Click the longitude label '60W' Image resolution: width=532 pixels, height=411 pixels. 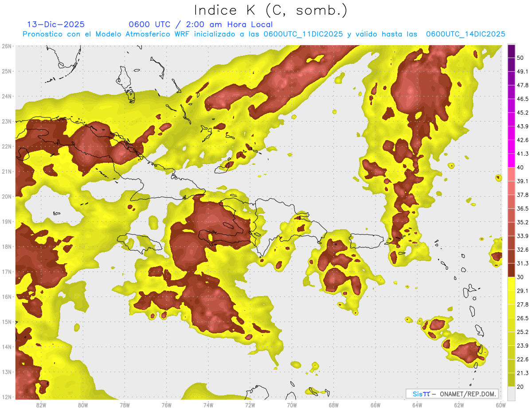[x=501, y=405]
